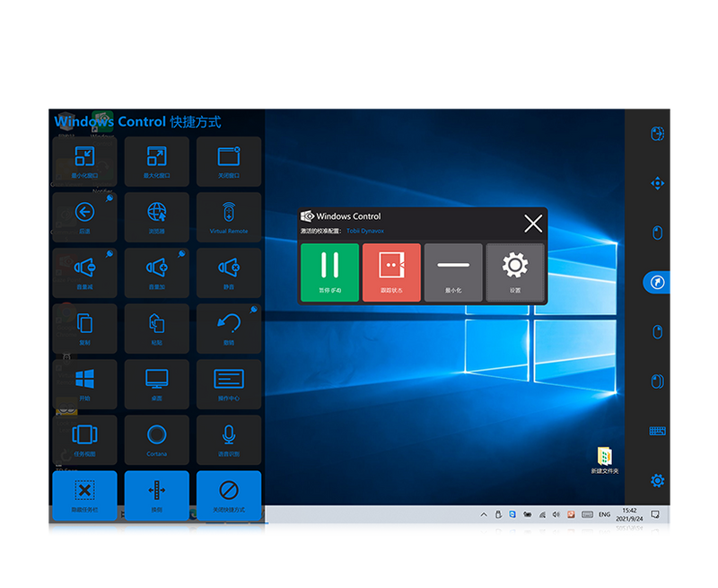This screenshot has width=718, height=588.
Task: Expand the system tray hidden icons arrow
Action: click(484, 515)
